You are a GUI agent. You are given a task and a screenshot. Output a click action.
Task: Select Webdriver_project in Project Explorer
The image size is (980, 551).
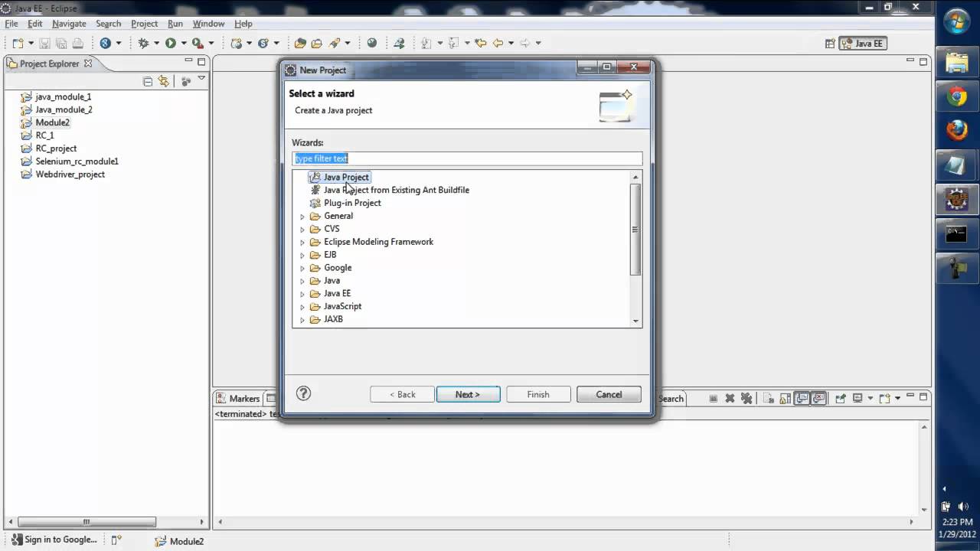pyautogui.click(x=70, y=174)
